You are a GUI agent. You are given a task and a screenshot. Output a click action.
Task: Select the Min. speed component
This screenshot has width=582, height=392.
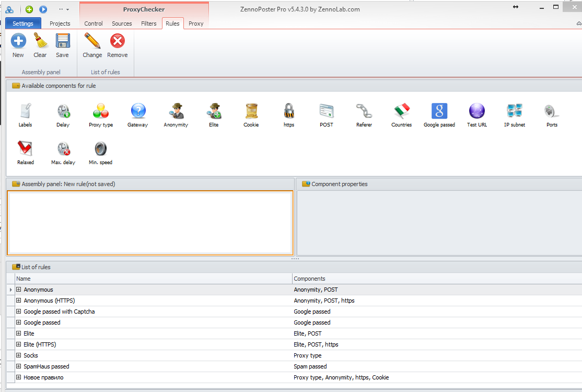click(x=101, y=153)
